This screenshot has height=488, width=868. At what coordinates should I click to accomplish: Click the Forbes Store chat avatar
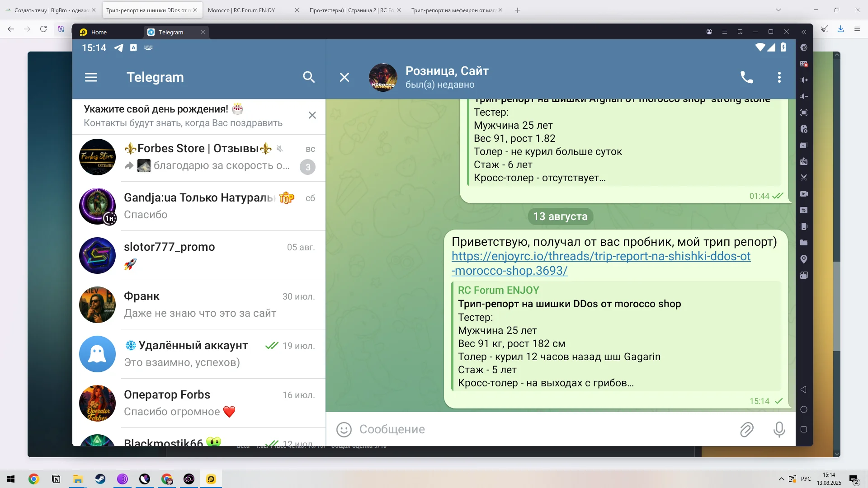click(x=97, y=157)
